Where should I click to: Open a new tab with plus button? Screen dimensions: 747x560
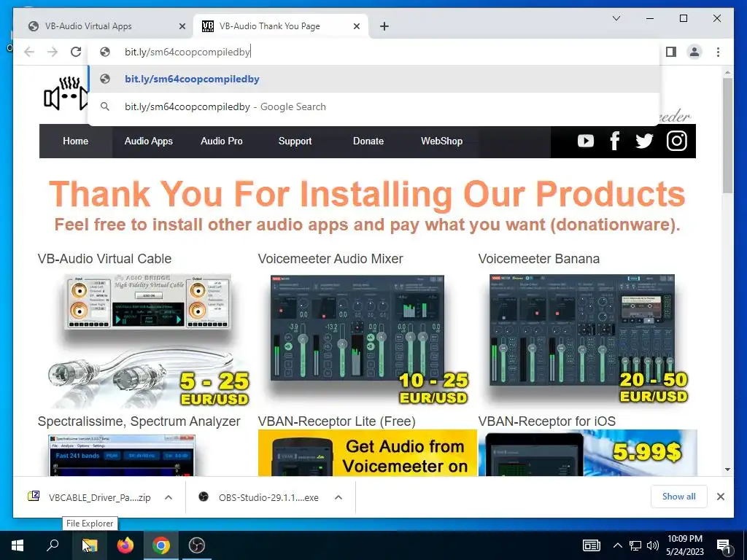coord(384,26)
